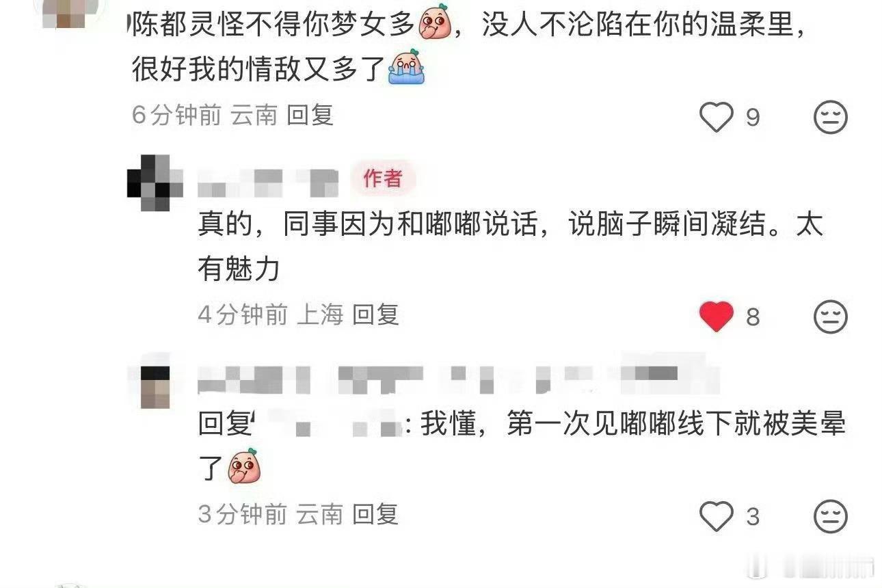882x588 pixels.
Task: Tap the like count 8 on the author's reply
Action: click(753, 317)
